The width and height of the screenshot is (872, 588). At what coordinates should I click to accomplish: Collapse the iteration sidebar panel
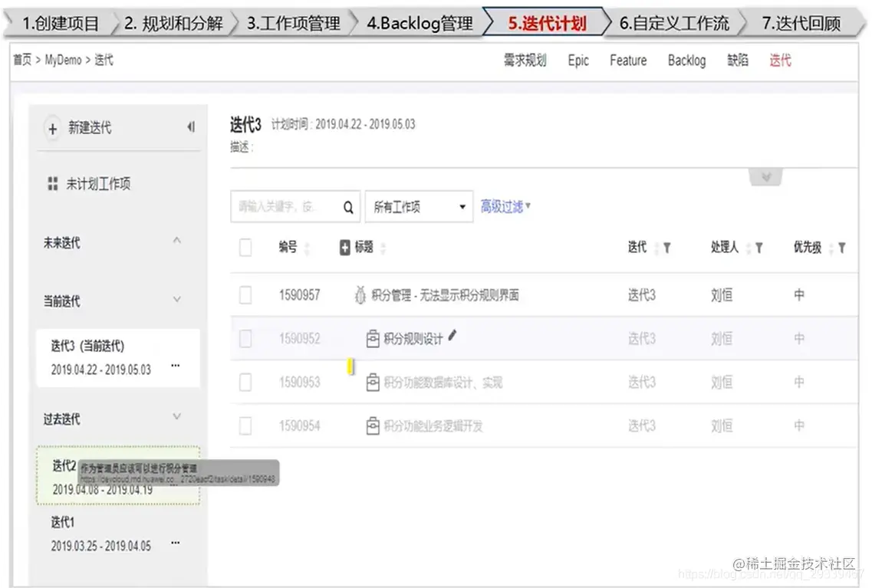pyautogui.click(x=190, y=128)
